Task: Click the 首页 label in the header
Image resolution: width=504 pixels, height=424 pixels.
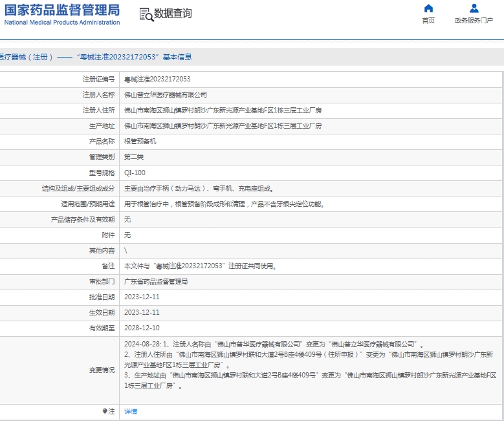Action: 428,21
